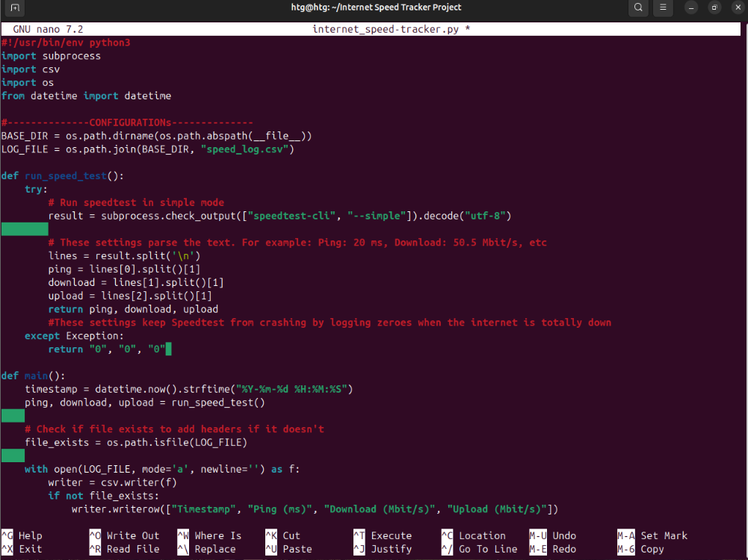Click the BASE_DIR assignment line
This screenshot has height=560, width=748.
pos(156,136)
